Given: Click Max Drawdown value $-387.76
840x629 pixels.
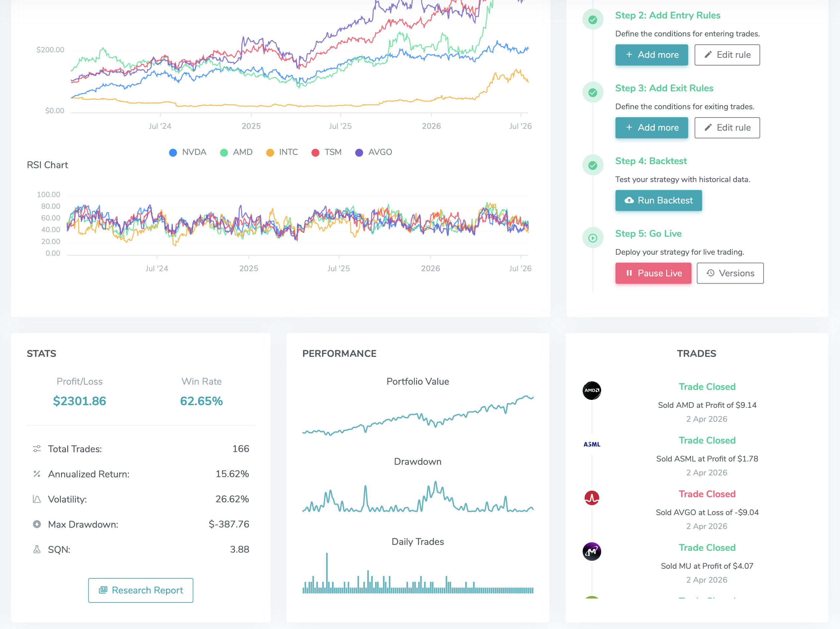Looking at the screenshot, I should coord(229,524).
